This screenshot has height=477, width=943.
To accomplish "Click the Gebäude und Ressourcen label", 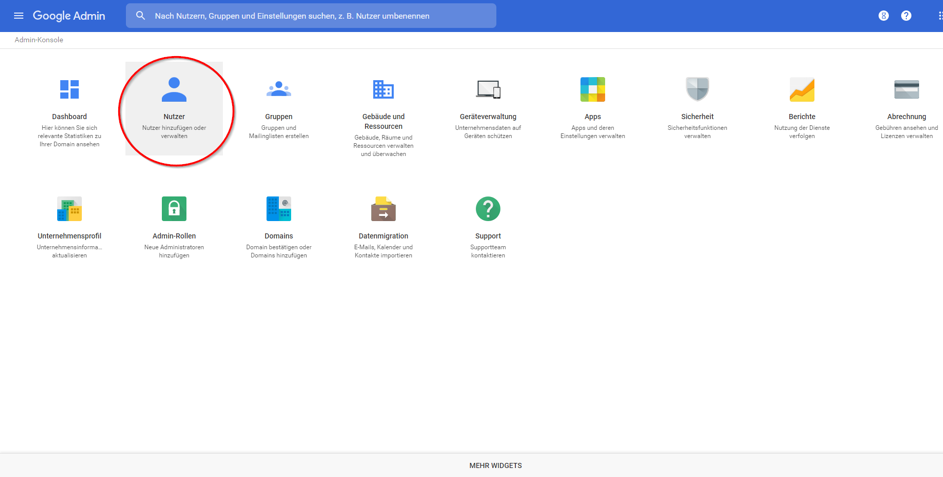I will pyautogui.click(x=383, y=122).
